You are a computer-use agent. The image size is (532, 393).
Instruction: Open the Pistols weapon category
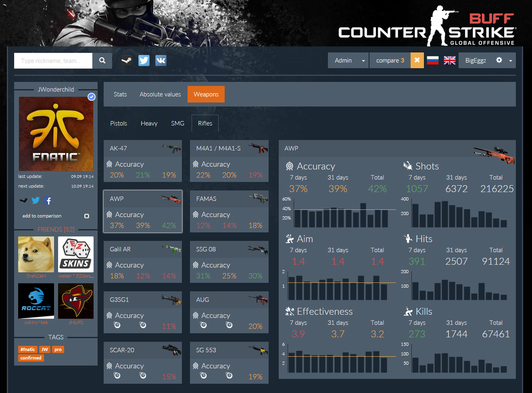pos(119,123)
